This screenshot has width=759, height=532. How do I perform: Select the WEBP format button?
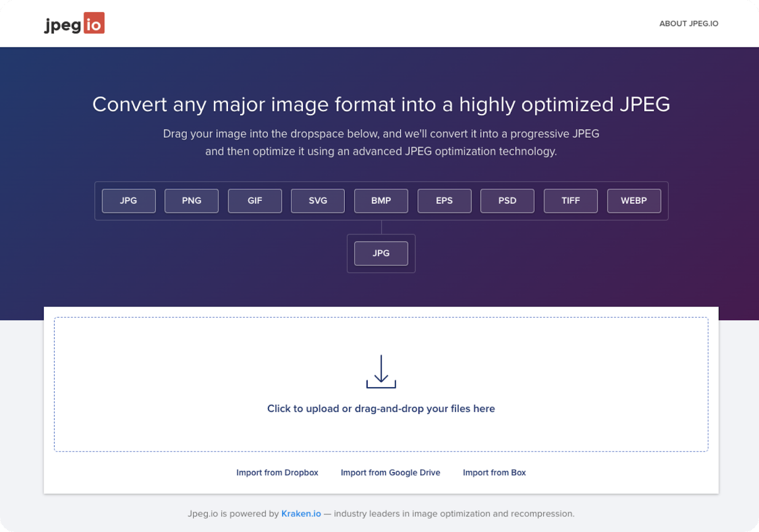click(x=634, y=201)
